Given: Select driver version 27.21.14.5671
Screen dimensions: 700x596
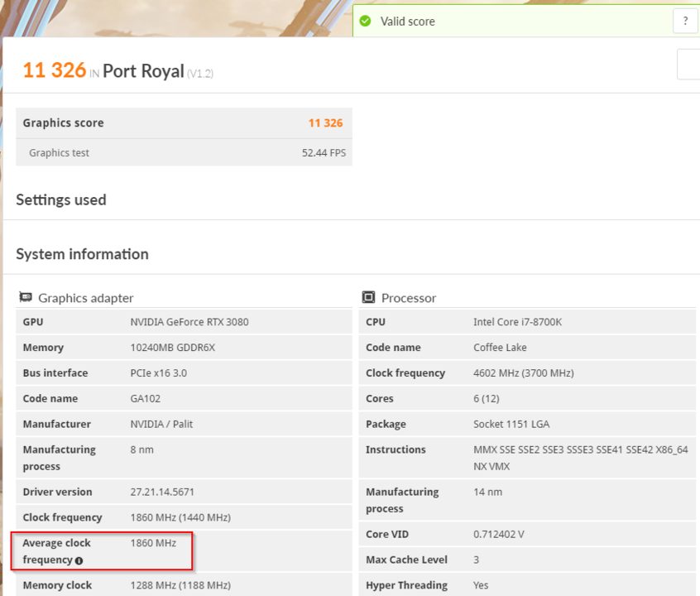Looking at the screenshot, I should 162,492.
